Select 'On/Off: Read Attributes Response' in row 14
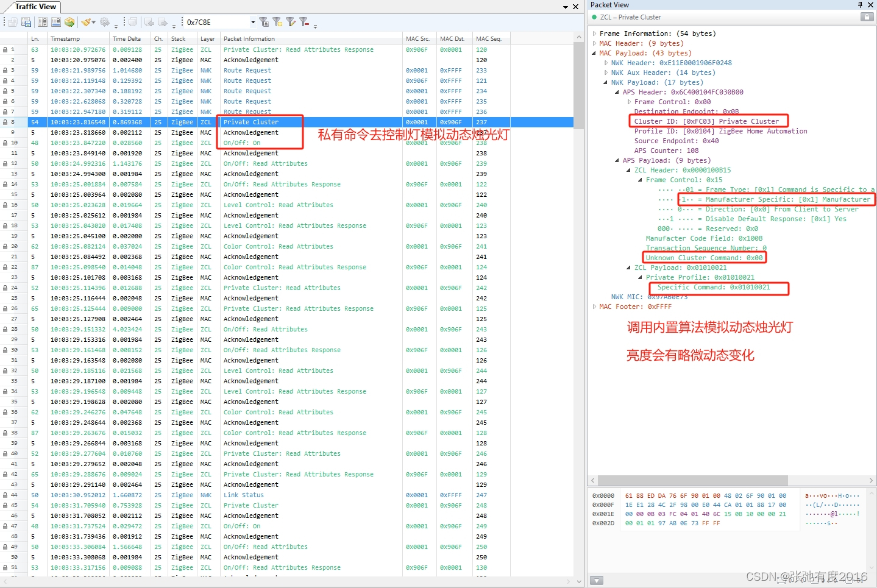 point(286,184)
